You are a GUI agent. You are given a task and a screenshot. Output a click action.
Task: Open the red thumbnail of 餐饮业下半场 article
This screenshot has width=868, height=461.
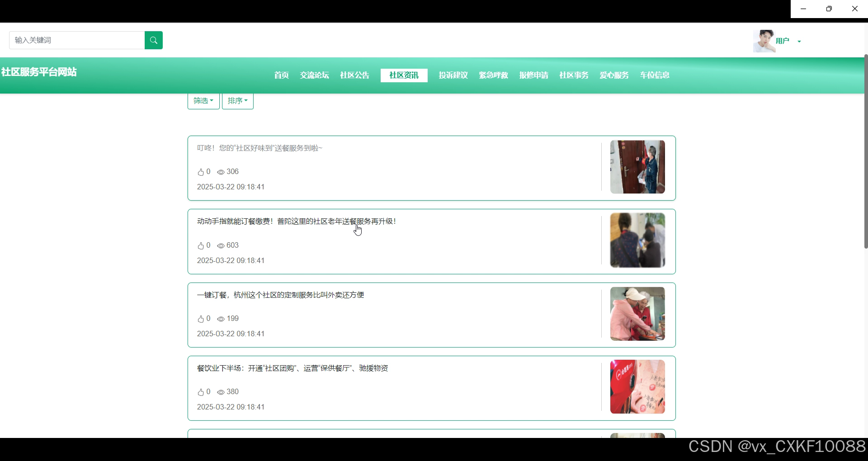637,387
